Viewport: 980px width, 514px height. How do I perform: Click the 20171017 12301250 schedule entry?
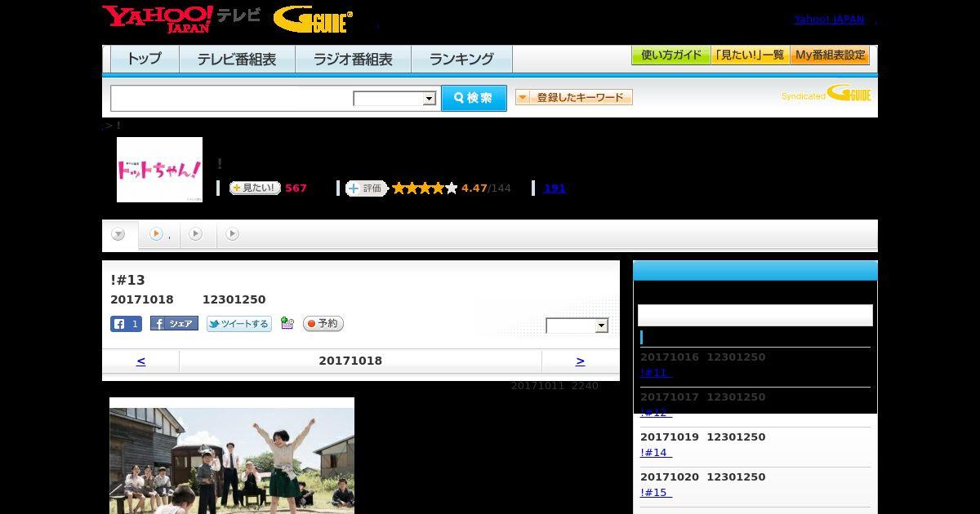(703, 397)
